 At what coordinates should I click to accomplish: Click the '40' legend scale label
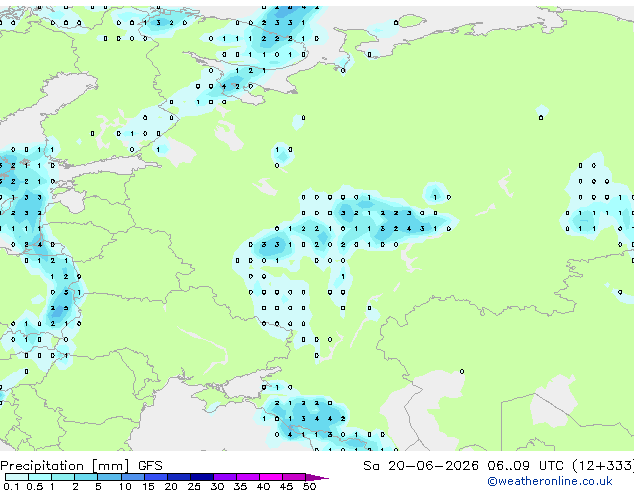[x=264, y=486]
